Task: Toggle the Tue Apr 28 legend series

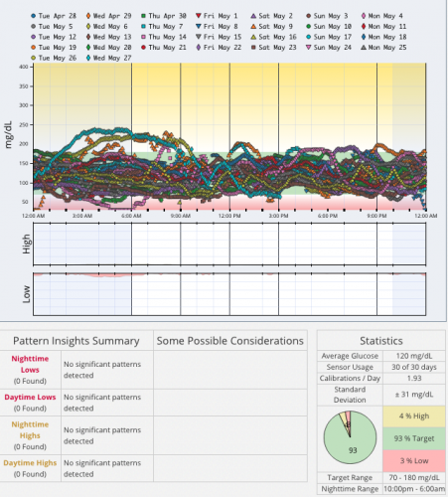Action: 54,16
